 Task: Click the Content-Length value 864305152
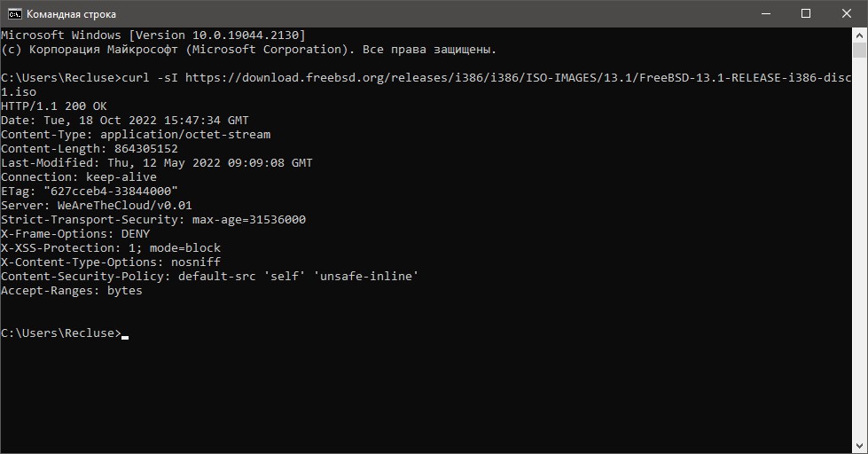[x=146, y=149]
